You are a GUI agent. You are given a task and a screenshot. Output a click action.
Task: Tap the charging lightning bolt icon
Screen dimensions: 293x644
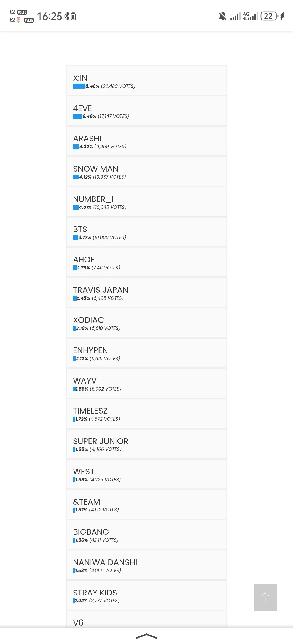282,16
